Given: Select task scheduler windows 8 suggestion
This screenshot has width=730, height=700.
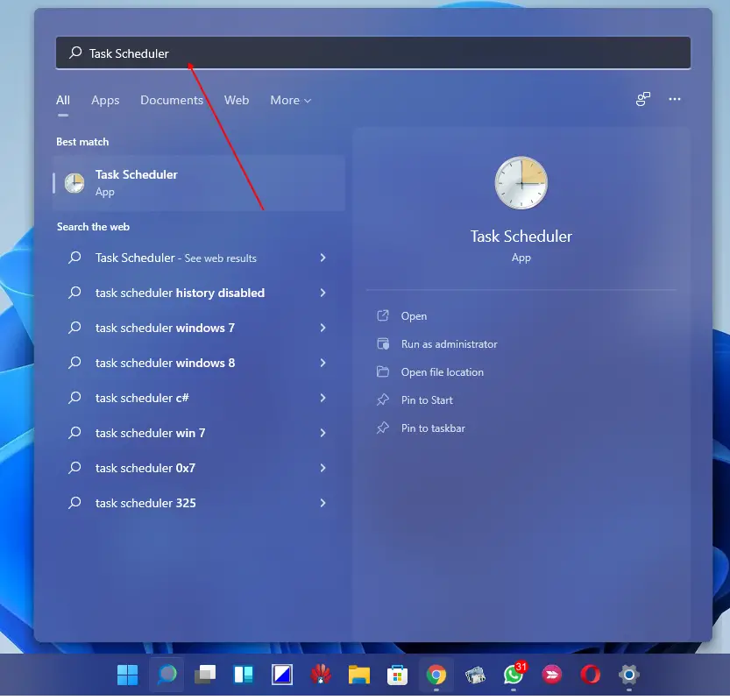Looking at the screenshot, I should [165, 363].
